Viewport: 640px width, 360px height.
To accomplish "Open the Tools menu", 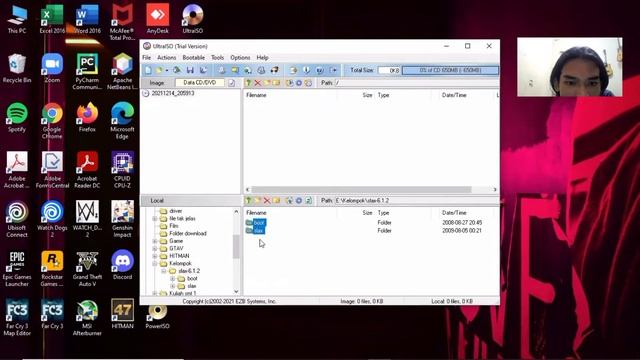I will click(218, 58).
